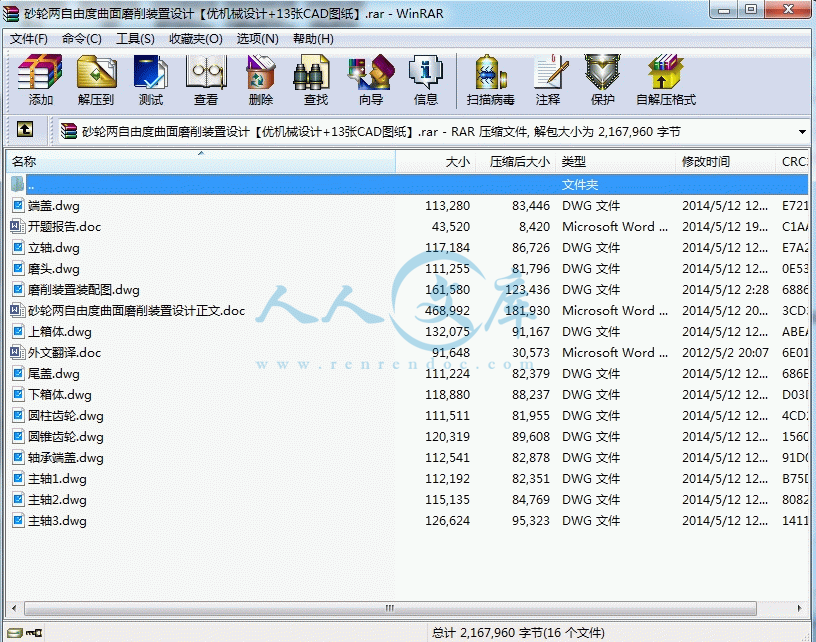Open the 工具(S) menu

coord(135,39)
